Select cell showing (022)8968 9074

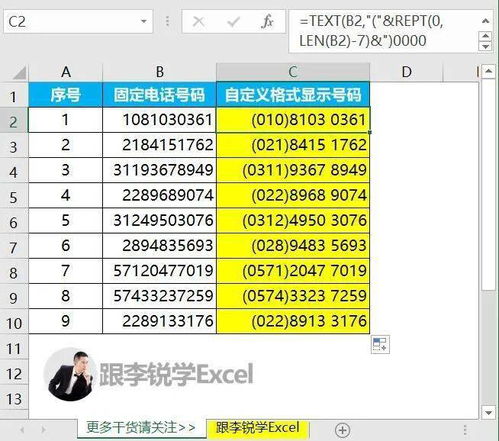click(293, 195)
